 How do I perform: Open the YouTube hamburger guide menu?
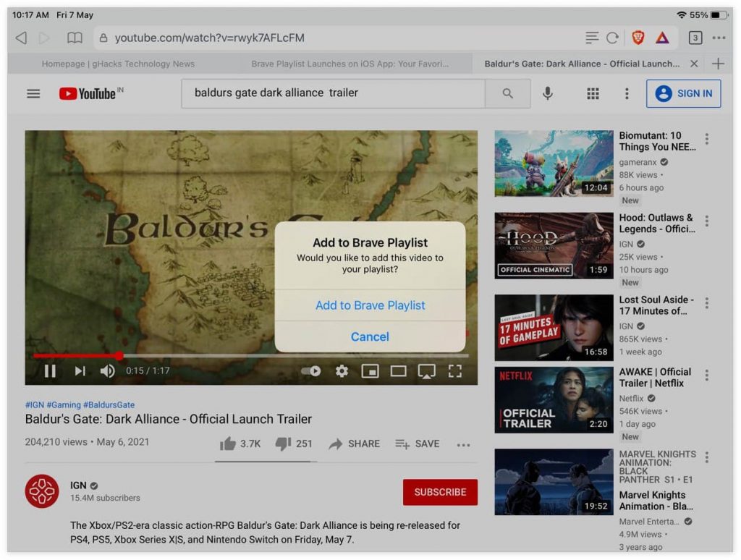pyautogui.click(x=33, y=93)
